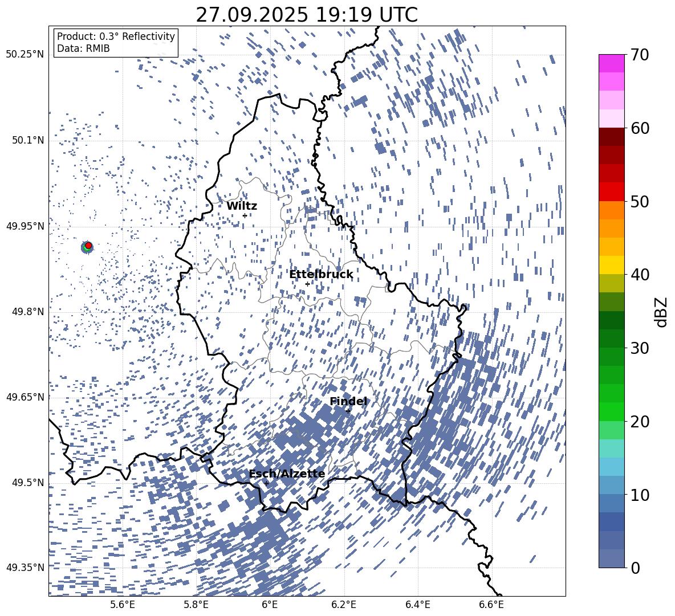Click the 5.8°E longitude label
Screen dimensions: 675x616
pos(196,605)
